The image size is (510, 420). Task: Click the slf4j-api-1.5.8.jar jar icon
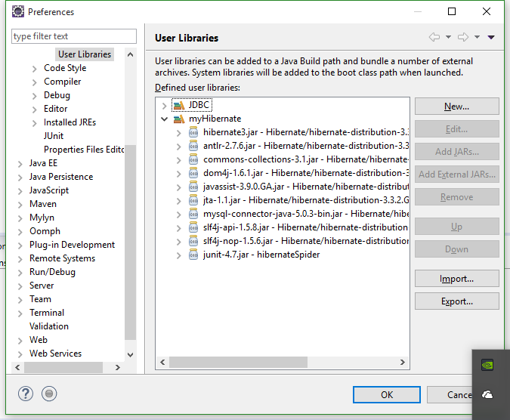pos(193,227)
